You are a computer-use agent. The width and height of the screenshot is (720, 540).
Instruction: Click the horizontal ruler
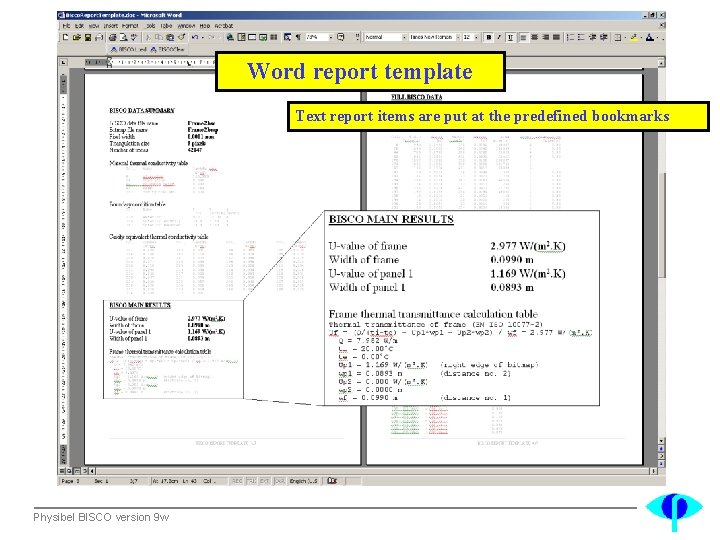(x=151, y=62)
